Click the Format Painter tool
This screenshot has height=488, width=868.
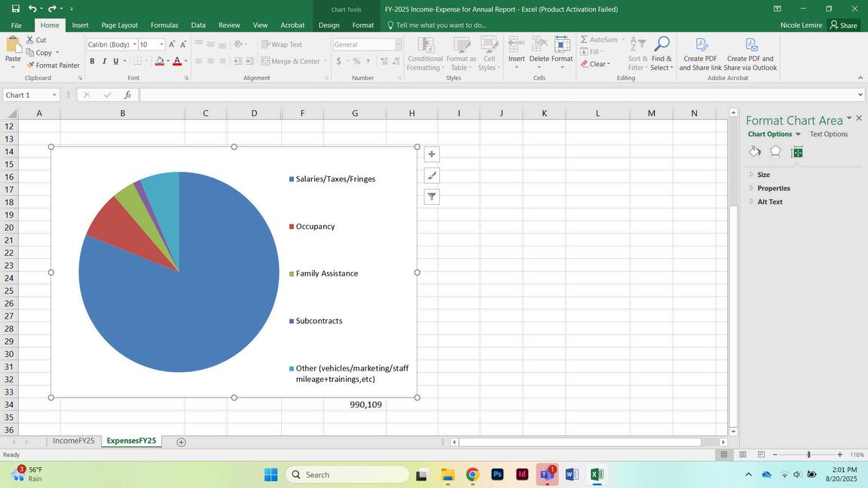click(53, 66)
